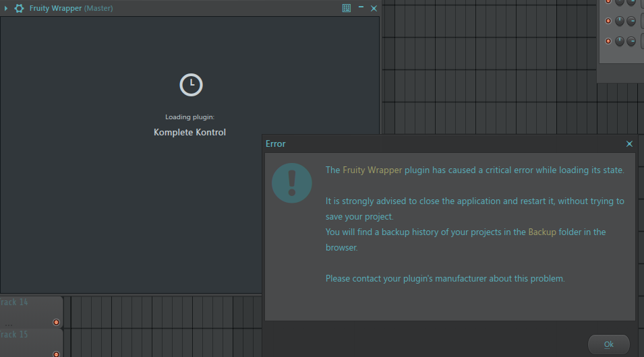
Task: Click the grid icon in Fruity Wrapper title bar
Action: click(346, 8)
